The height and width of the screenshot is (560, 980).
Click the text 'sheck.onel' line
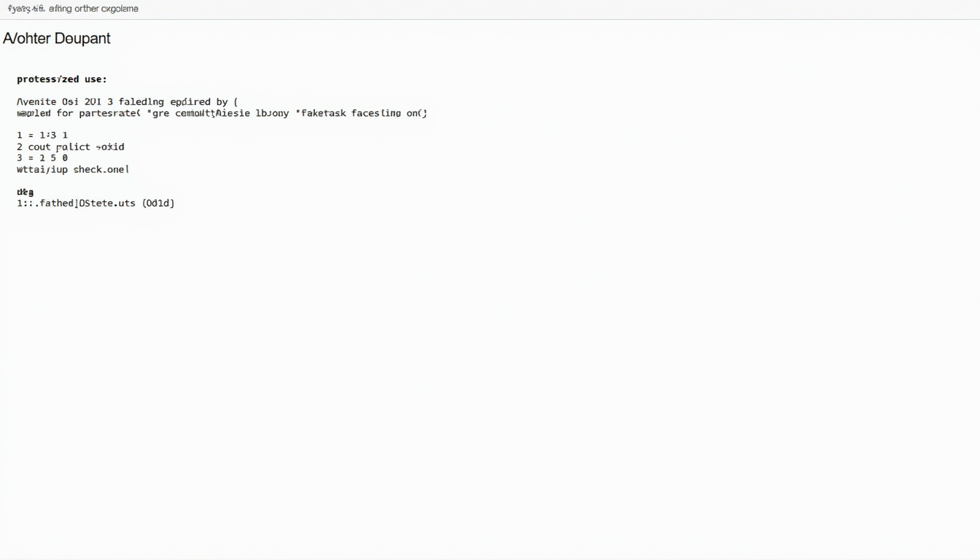(x=73, y=170)
